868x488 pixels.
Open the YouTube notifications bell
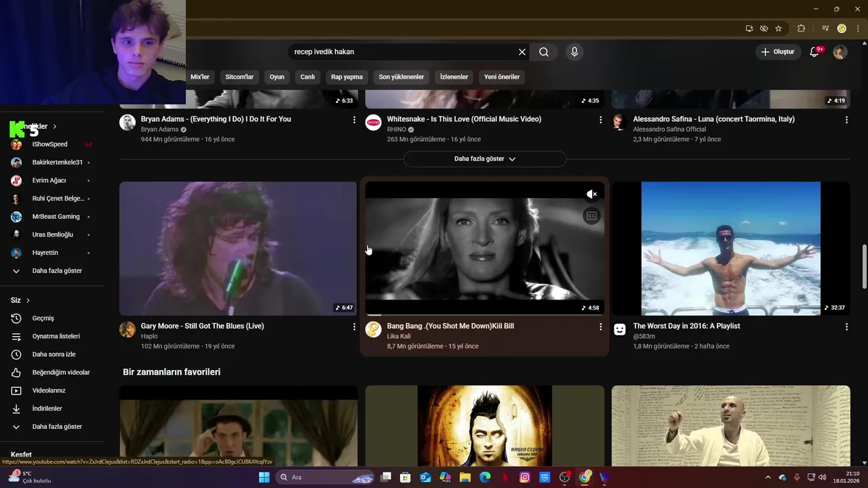tap(815, 52)
